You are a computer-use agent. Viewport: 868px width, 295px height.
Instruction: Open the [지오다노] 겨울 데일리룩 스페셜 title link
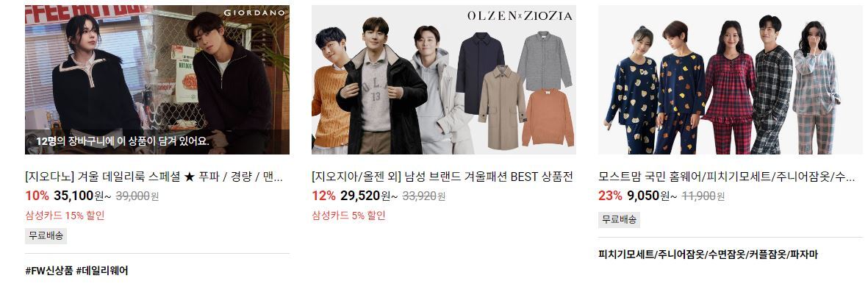point(154,177)
